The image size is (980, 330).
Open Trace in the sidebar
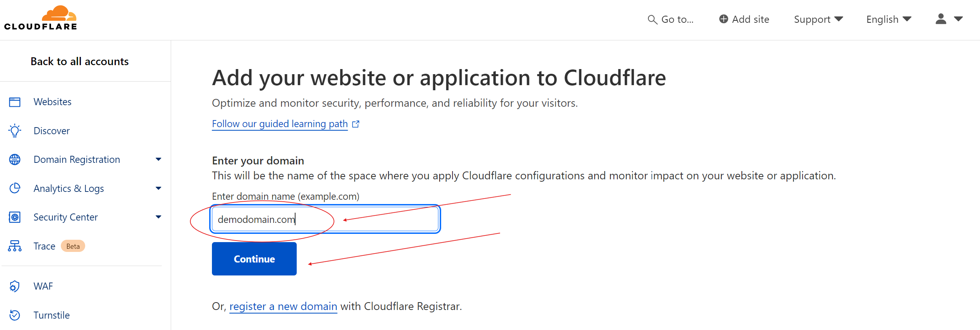pos(44,246)
